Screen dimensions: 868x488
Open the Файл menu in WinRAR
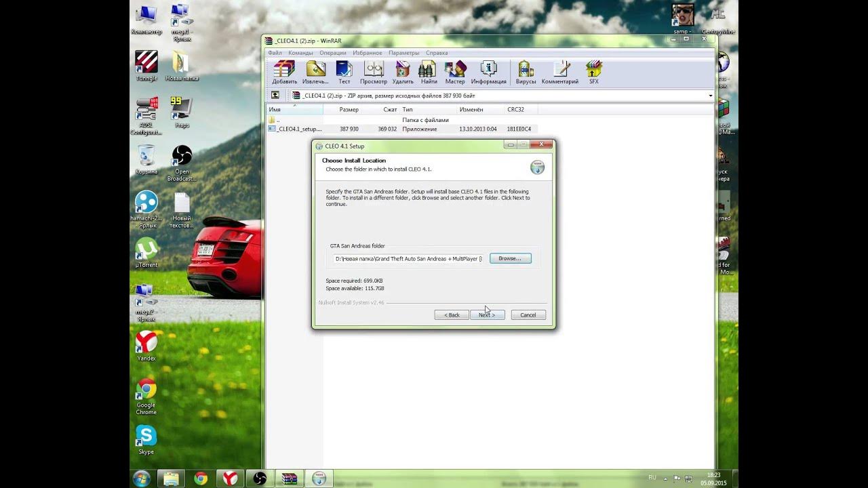tap(275, 53)
